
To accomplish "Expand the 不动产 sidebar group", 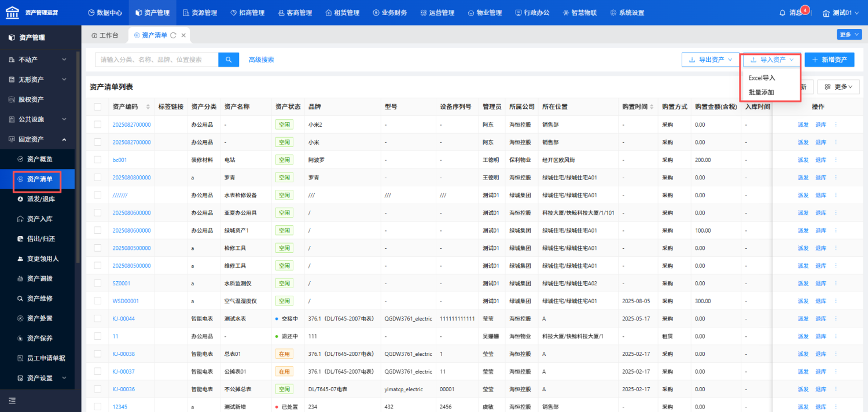I will [38, 60].
